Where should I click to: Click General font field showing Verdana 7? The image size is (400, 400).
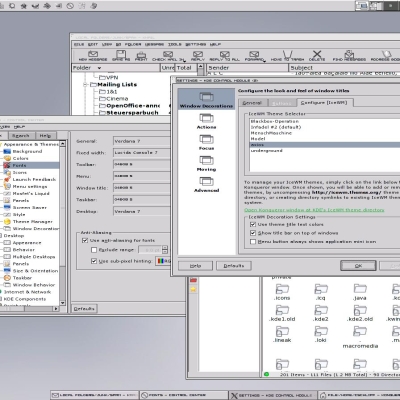point(142,141)
